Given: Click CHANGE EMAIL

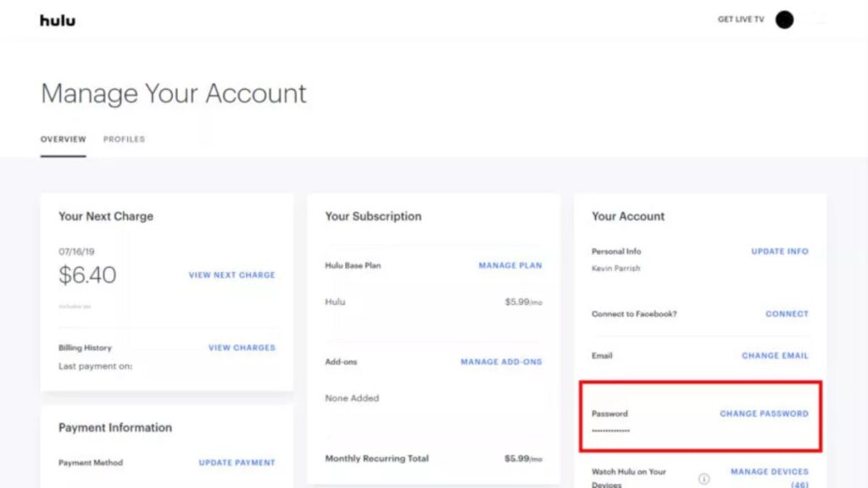Looking at the screenshot, I should click(x=775, y=355).
